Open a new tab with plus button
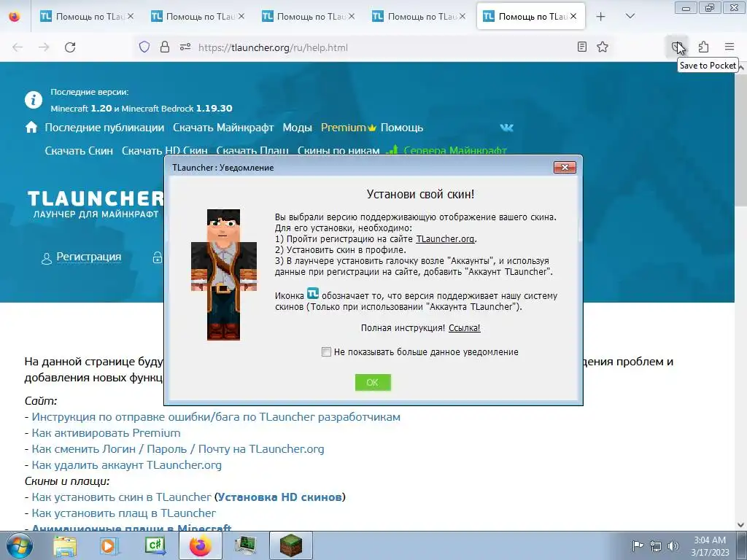Viewport: 747px width, 560px height. point(601,16)
